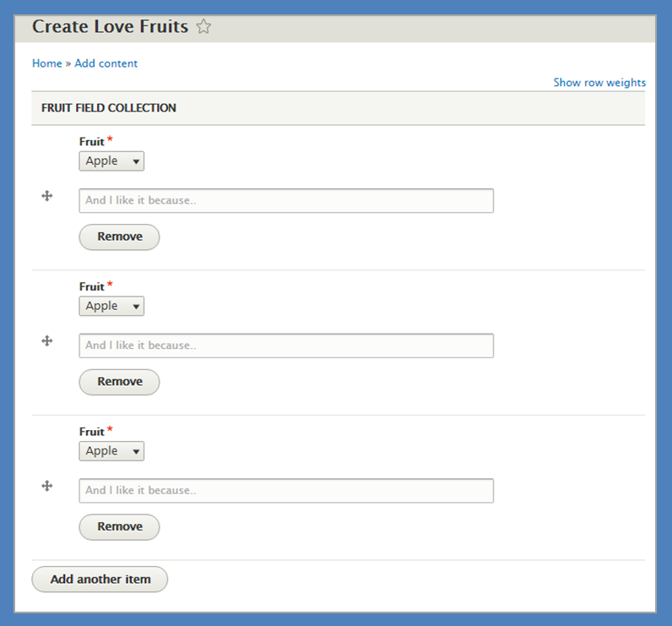
Task: Click the Show row weights link
Action: click(x=599, y=83)
